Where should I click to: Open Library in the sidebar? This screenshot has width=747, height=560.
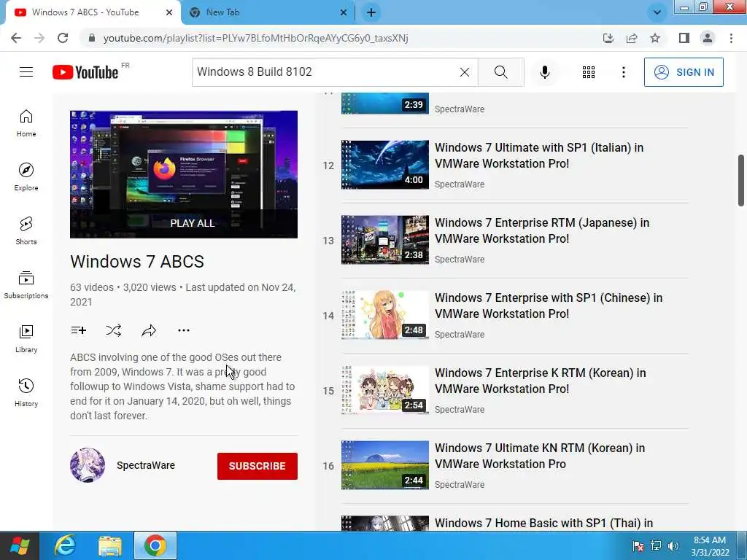[x=26, y=338]
